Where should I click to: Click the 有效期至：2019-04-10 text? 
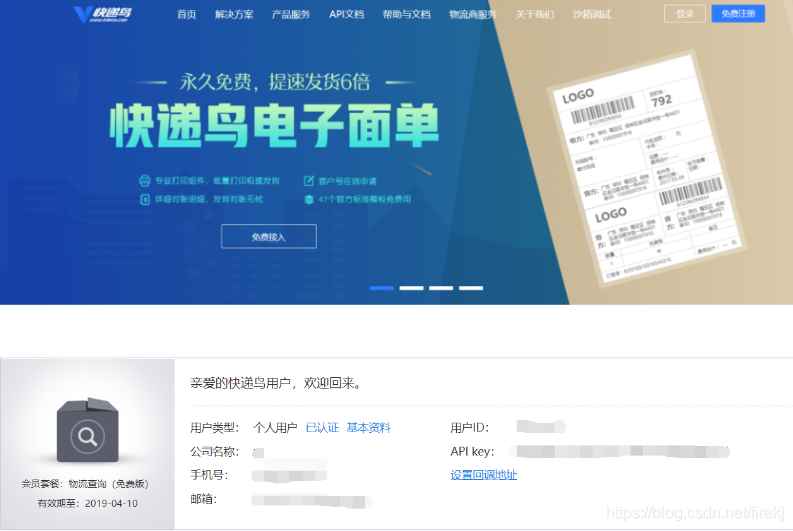coord(87,503)
